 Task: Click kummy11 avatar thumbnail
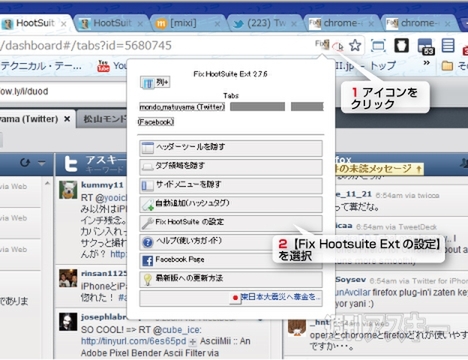(x=68, y=190)
